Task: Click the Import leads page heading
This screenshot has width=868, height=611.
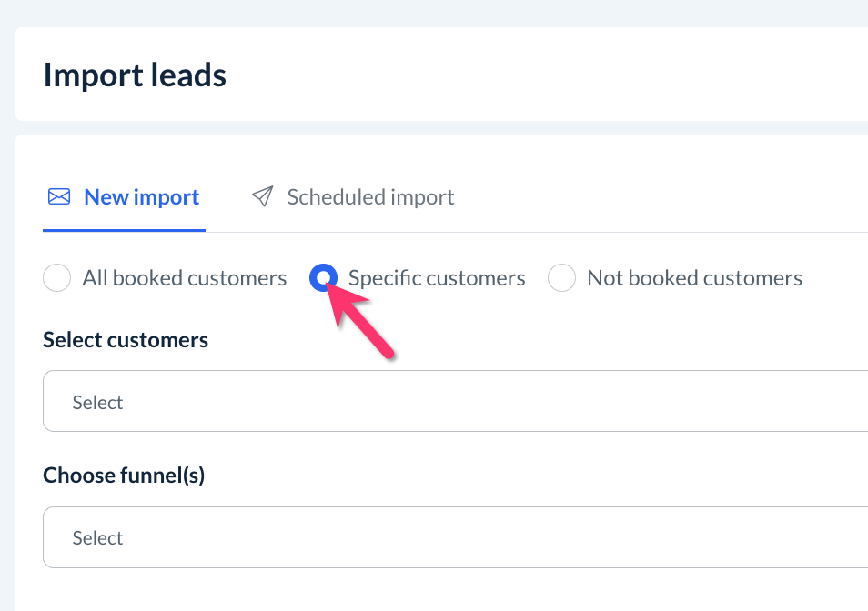Action: [135, 75]
